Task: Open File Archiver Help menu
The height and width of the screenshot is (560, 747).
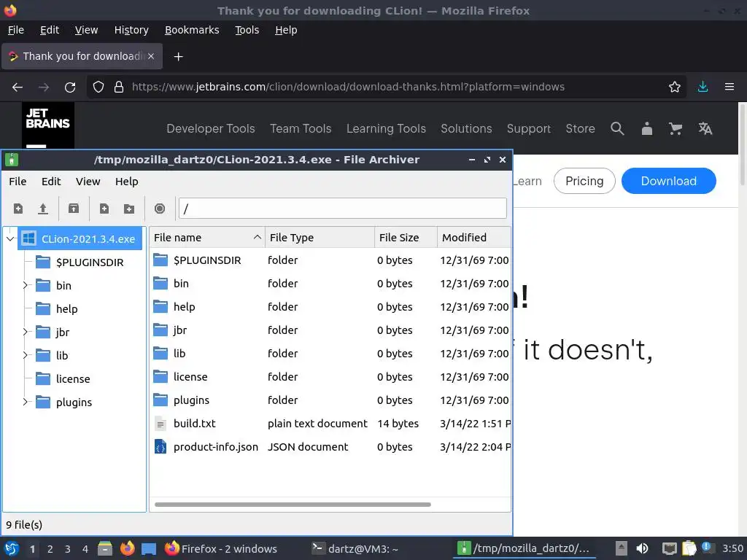Action: click(x=127, y=182)
